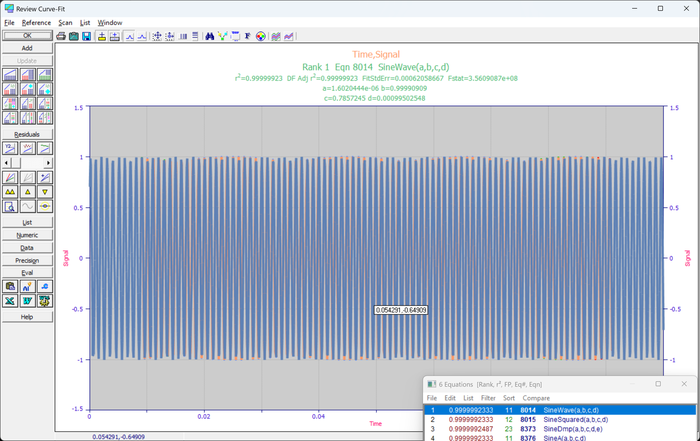The image size is (700, 441).
Task: Click the frame/window layout toolbar icon
Action: click(235, 36)
